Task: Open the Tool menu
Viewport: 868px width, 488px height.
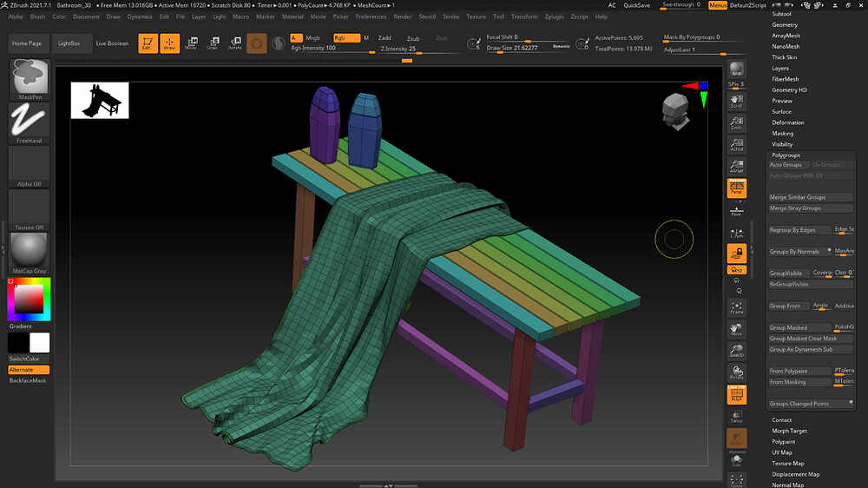Action: (x=499, y=16)
